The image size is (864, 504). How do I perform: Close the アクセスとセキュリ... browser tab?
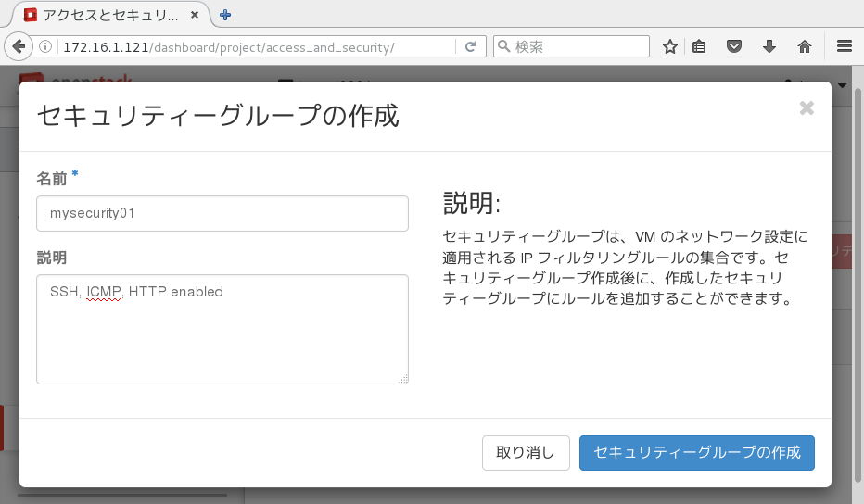[195, 15]
